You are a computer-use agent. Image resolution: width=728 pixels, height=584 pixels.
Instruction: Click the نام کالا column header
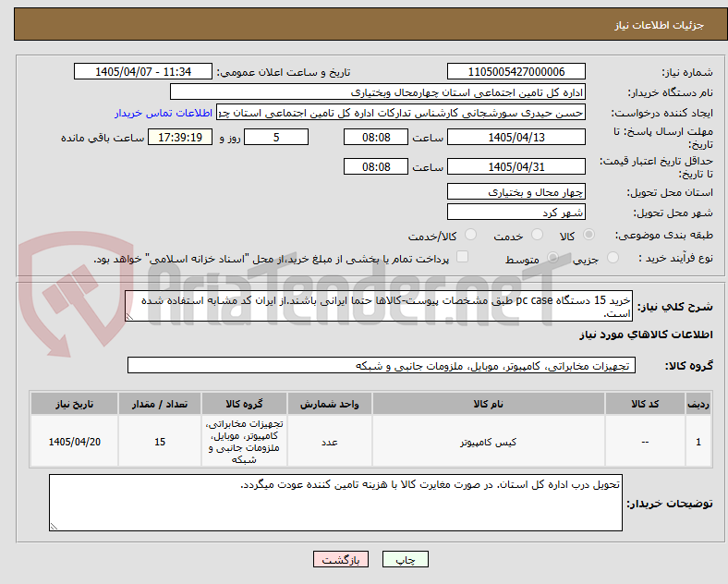click(489, 404)
